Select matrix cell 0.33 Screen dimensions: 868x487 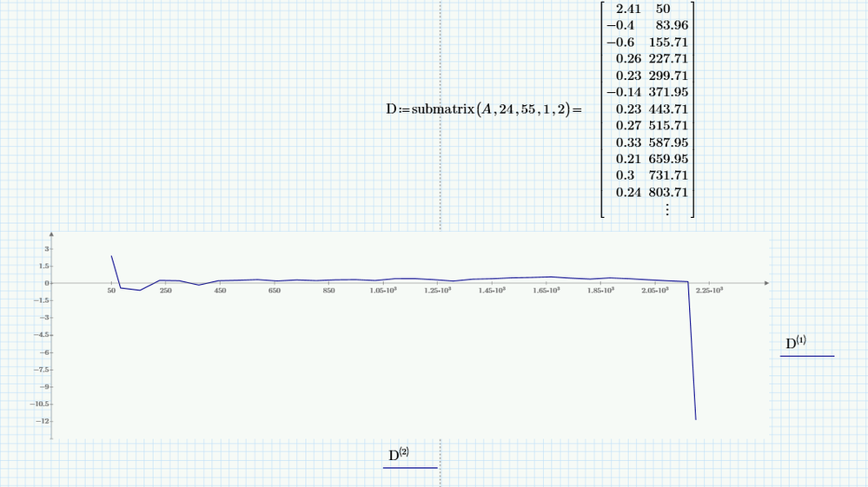[x=627, y=142]
